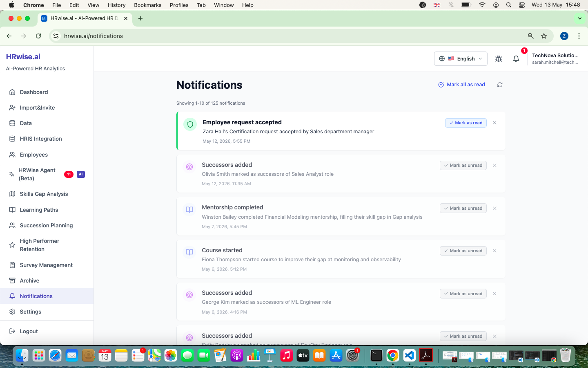Dismiss the Employee request accepted notification
The image size is (588, 368).
coord(494,123)
